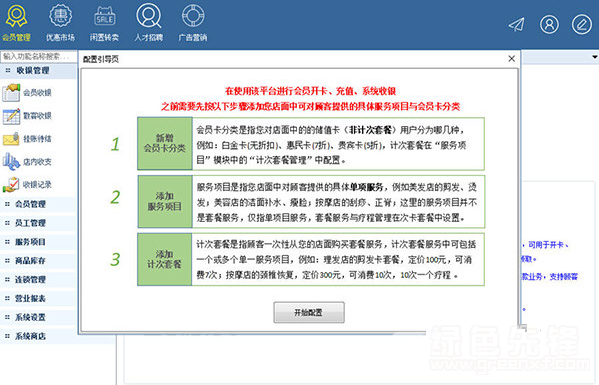
Task: Click the 开始配置 button
Action: [309, 312]
